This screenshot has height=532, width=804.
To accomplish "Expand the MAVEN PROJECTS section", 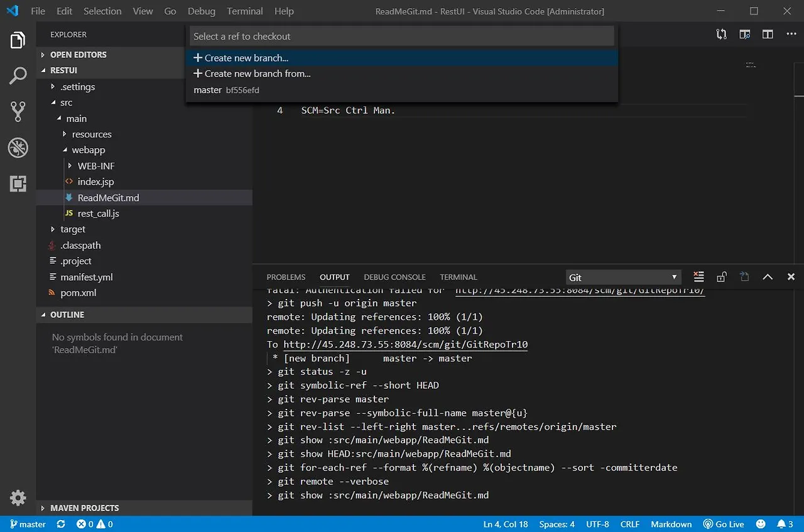I will click(x=144, y=508).
